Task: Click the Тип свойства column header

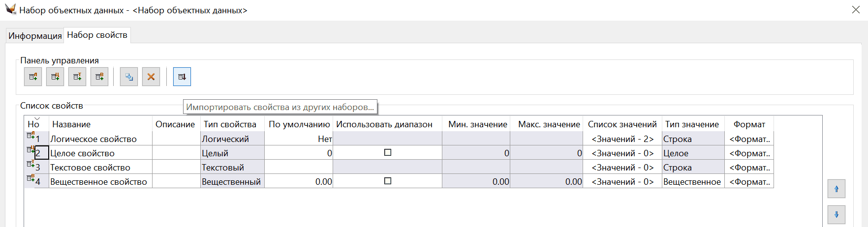Action: point(230,124)
